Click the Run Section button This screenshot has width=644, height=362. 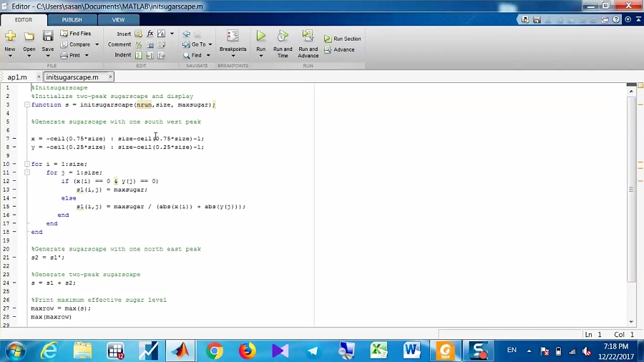[x=343, y=39]
